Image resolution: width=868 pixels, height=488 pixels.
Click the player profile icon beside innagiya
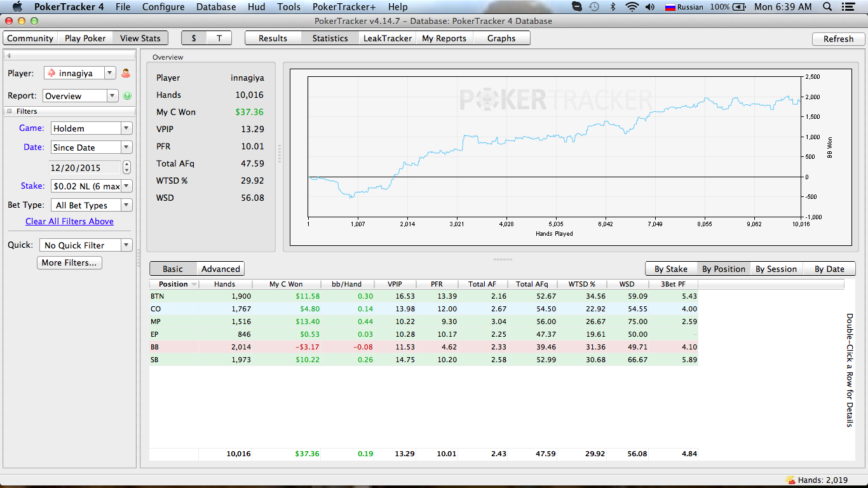(126, 73)
